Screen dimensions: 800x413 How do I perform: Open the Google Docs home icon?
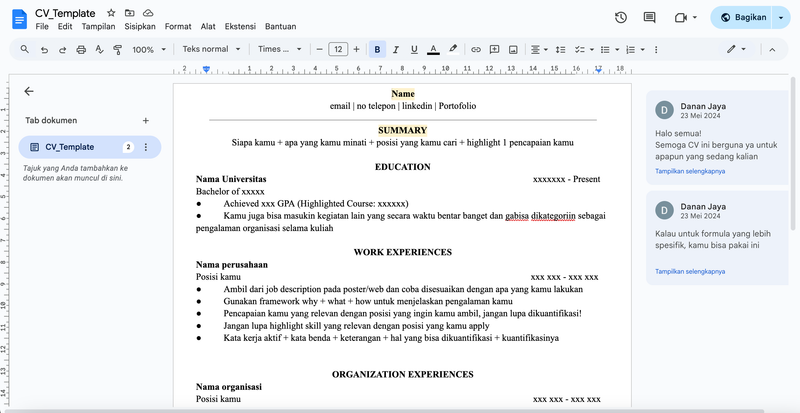[19, 19]
